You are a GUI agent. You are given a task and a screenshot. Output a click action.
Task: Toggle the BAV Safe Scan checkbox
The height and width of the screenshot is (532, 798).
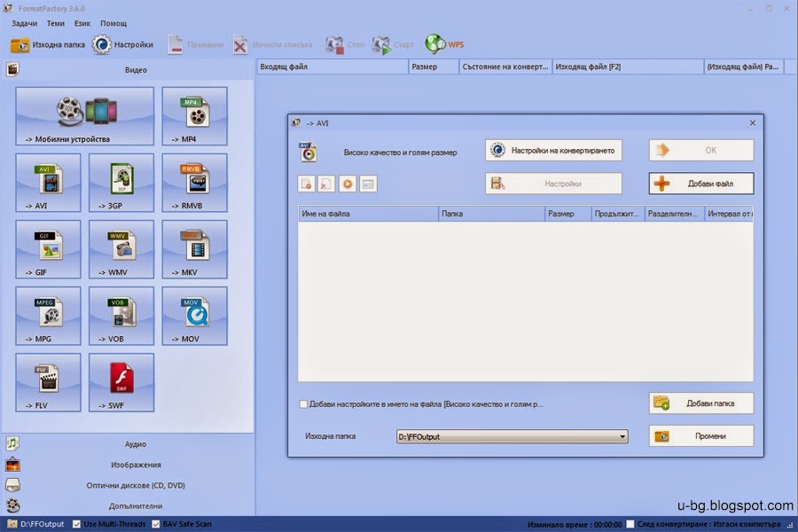coord(156,524)
